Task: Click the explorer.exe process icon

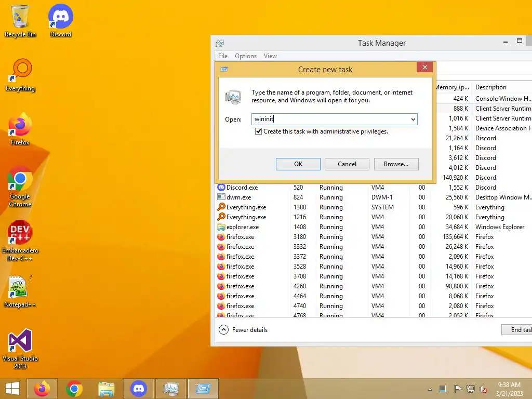Action: point(221,227)
